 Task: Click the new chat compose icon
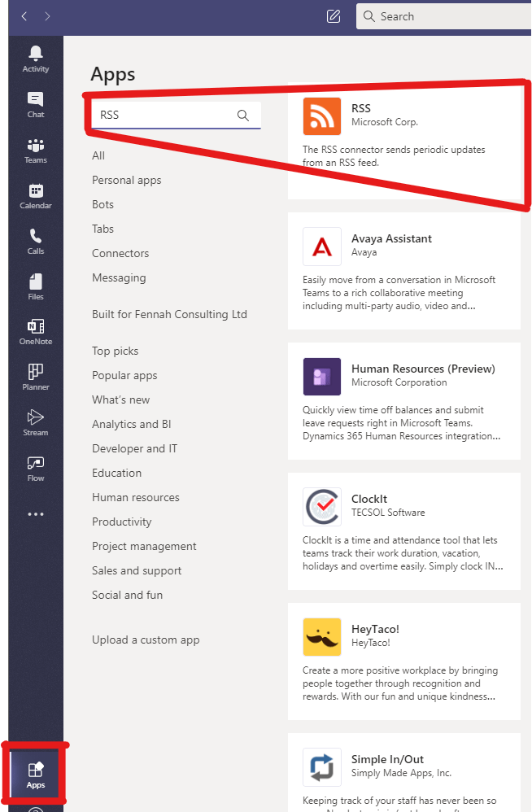click(333, 16)
